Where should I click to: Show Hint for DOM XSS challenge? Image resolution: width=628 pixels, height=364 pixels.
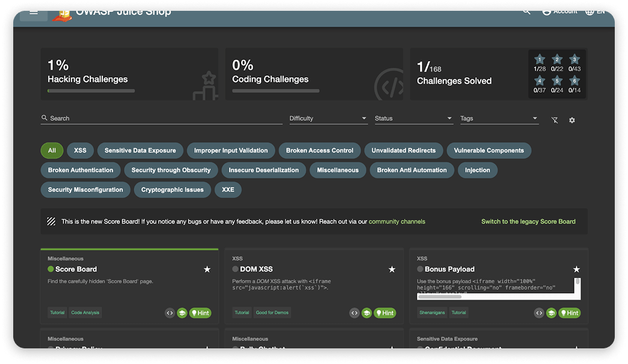coord(385,313)
